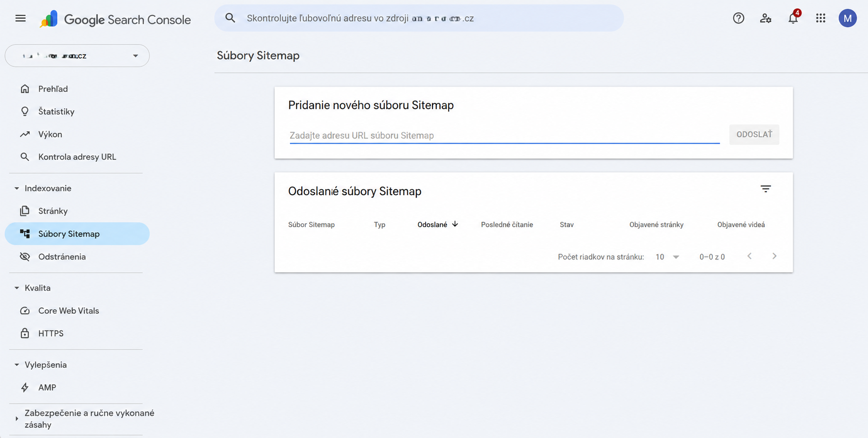Select Odstránenia in the sidebar
This screenshot has width=868, height=438.
coord(62,257)
